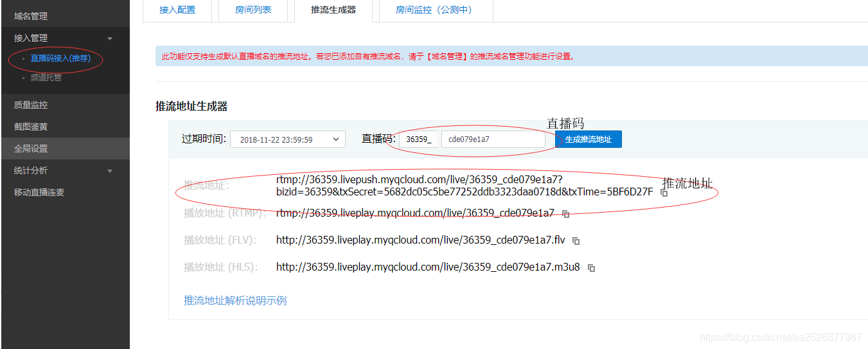Open 截图鉴黄 in the sidebar

pos(31,127)
